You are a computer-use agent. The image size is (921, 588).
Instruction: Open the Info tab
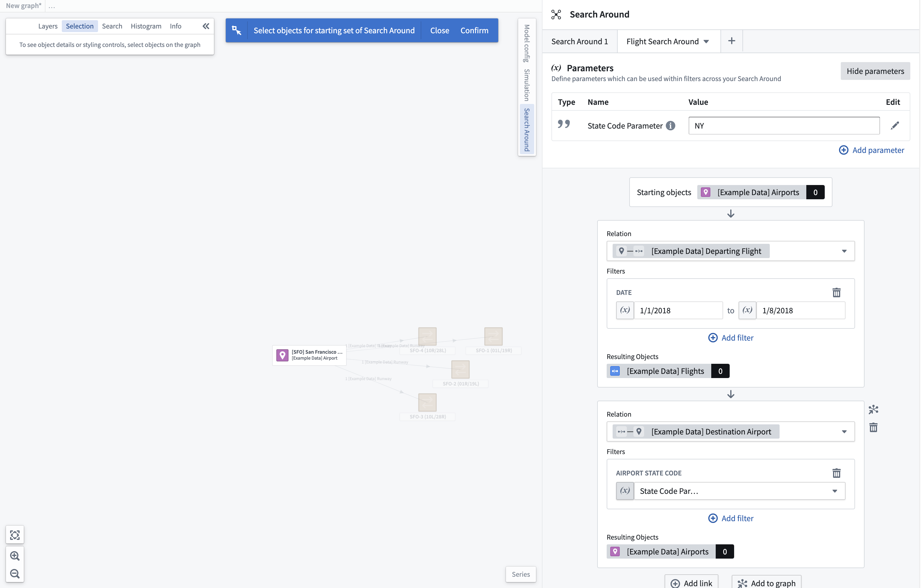176,26
